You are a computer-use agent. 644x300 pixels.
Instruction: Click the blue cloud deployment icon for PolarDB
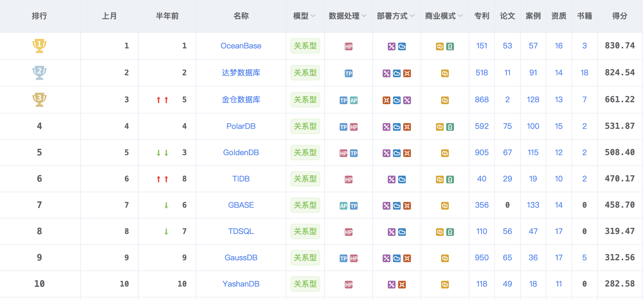tap(397, 127)
